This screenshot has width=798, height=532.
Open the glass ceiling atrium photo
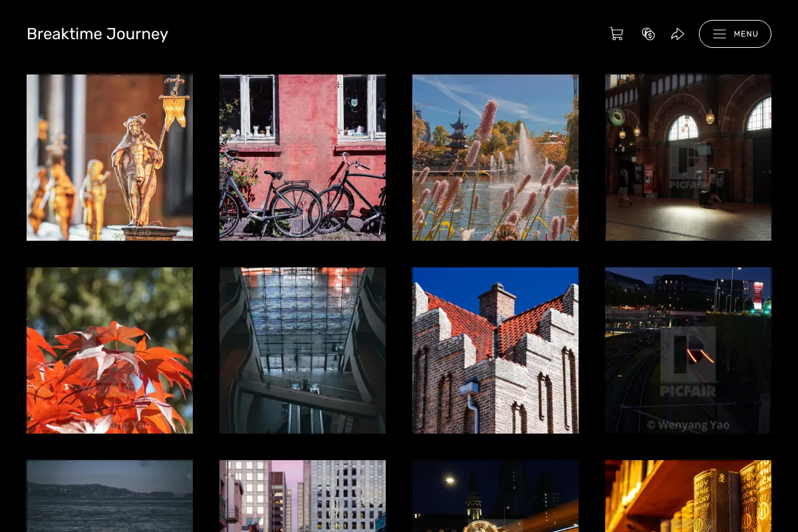(x=303, y=350)
